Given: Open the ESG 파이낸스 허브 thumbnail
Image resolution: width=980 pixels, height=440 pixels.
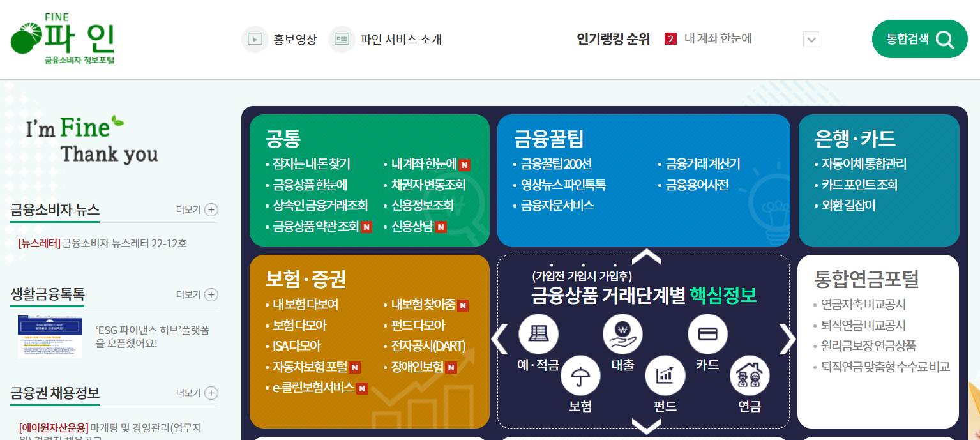Looking at the screenshot, I should pyautogui.click(x=50, y=337).
